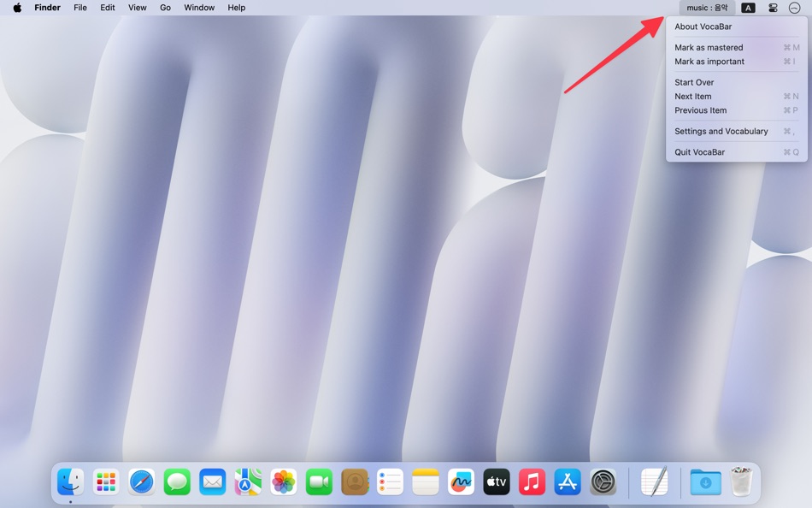The width and height of the screenshot is (812, 508).
Task: Open App Store in the Dock
Action: pos(568,482)
